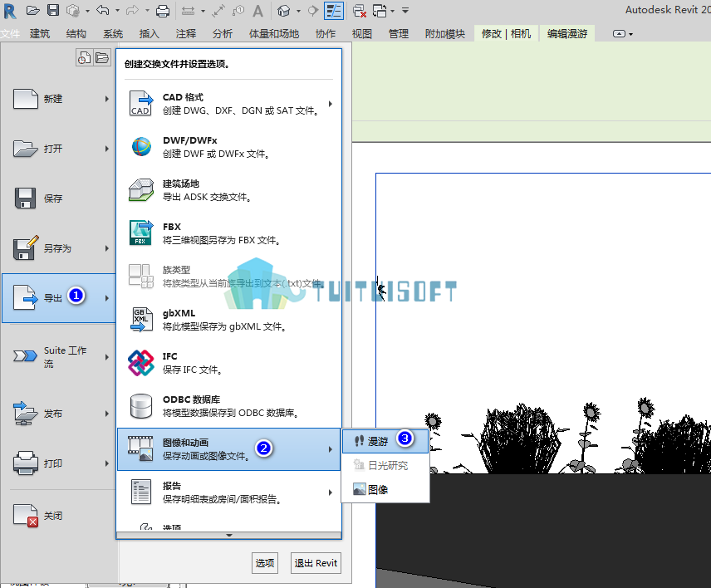Choose CAD 格式 export option
Image resolution: width=711 pixels, height=588 pixels.
(228, 104)
